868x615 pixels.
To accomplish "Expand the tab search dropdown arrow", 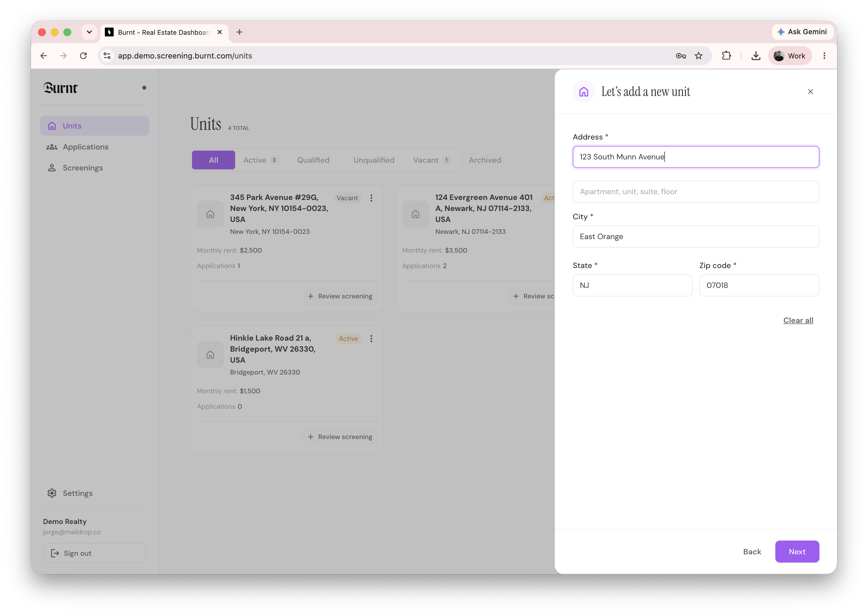I will [x=89, y=32].
